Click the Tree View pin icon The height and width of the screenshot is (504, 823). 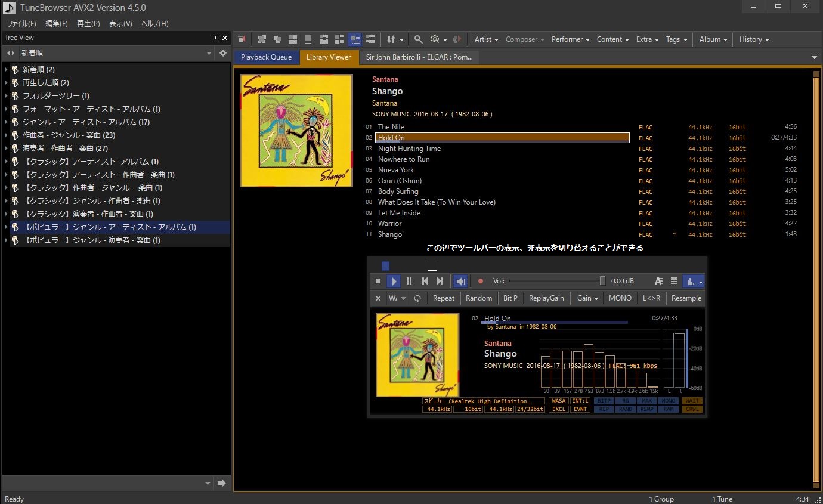click(215, 38)
